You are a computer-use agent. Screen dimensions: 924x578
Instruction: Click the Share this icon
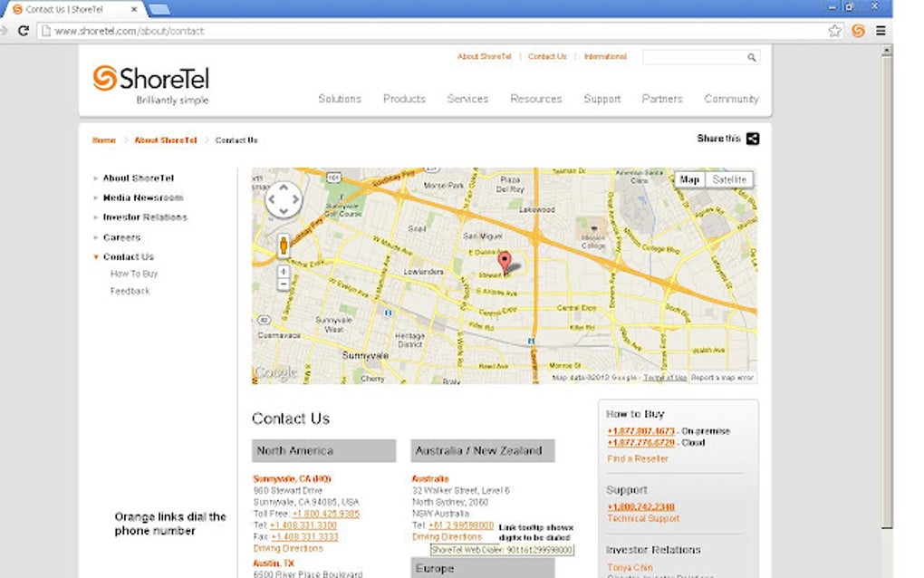coord(753,139)
